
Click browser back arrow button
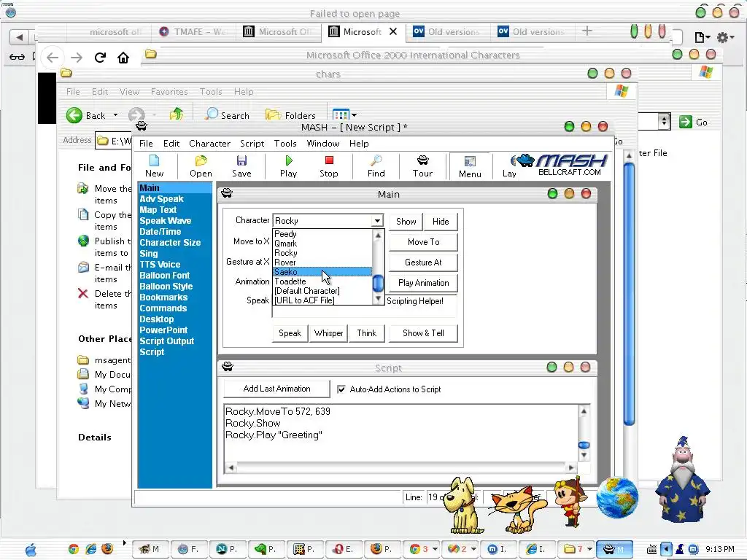tap(53, 58)
